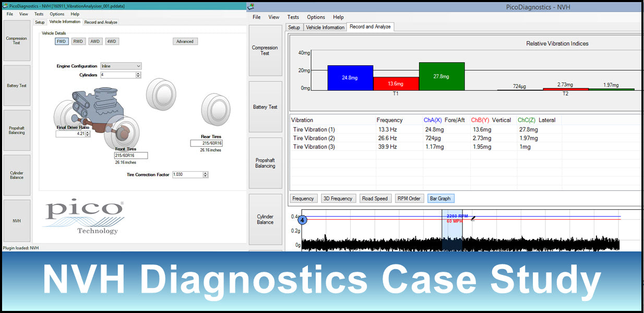Select the Tire Vibration (3) table row
This screenshot has width=644, height=313.
[x=465, y=147]
